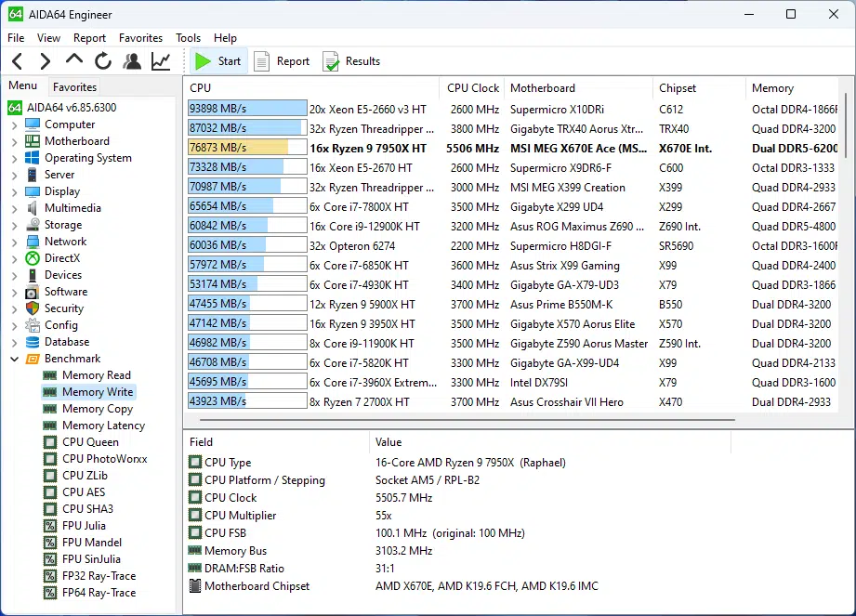Click the Value column header in details pane
The height and width of the screenshot is (616, 856).
(x=550, y=442)
